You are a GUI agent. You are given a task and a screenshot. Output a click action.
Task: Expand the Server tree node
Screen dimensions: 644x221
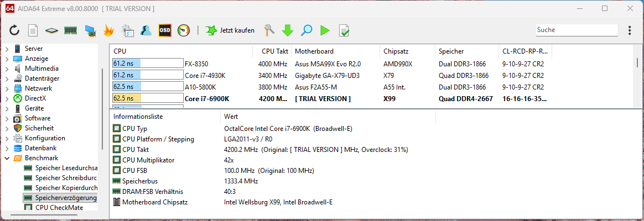pos(7,49)
